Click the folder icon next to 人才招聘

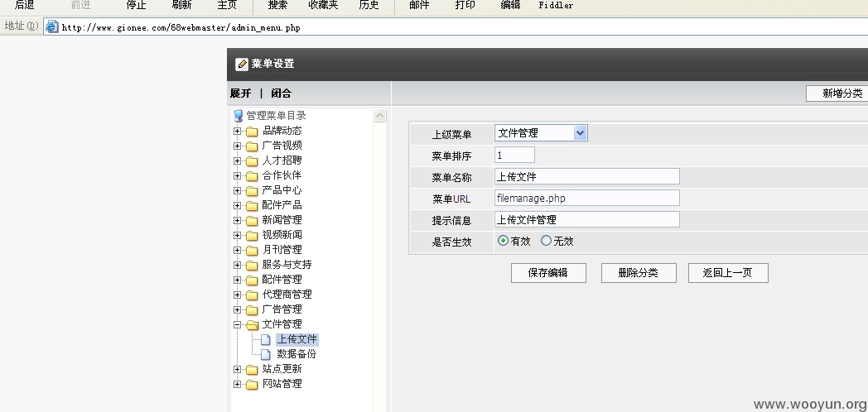click(x=253, y=161)
